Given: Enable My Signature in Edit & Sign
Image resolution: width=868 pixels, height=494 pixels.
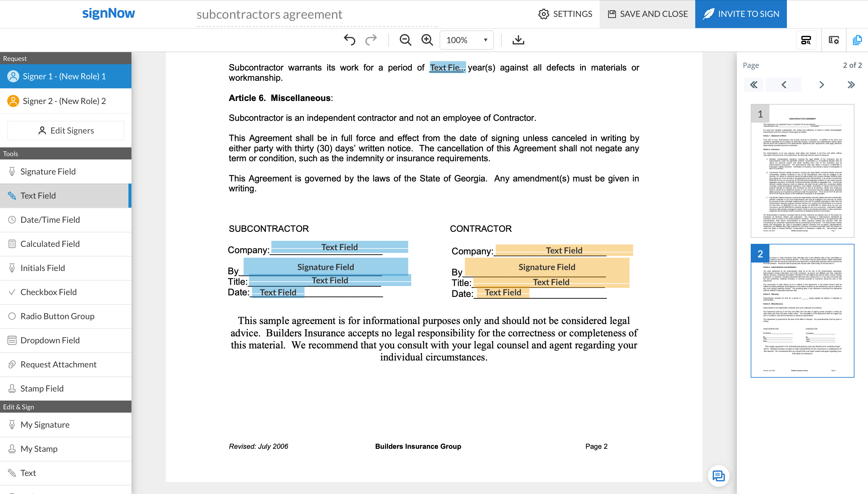Looking at the screenshot, I should click(45, 425).
